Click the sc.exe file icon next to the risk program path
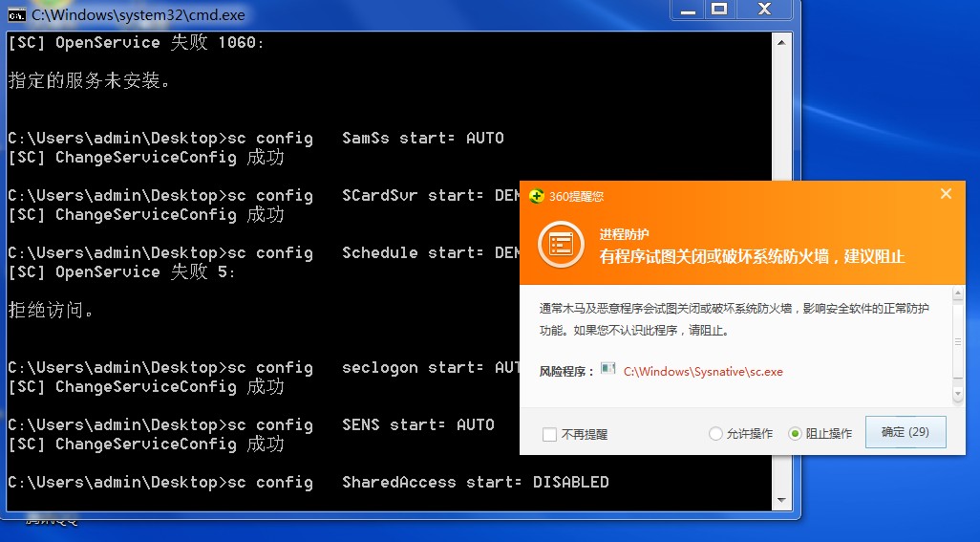 pos(607,368)
